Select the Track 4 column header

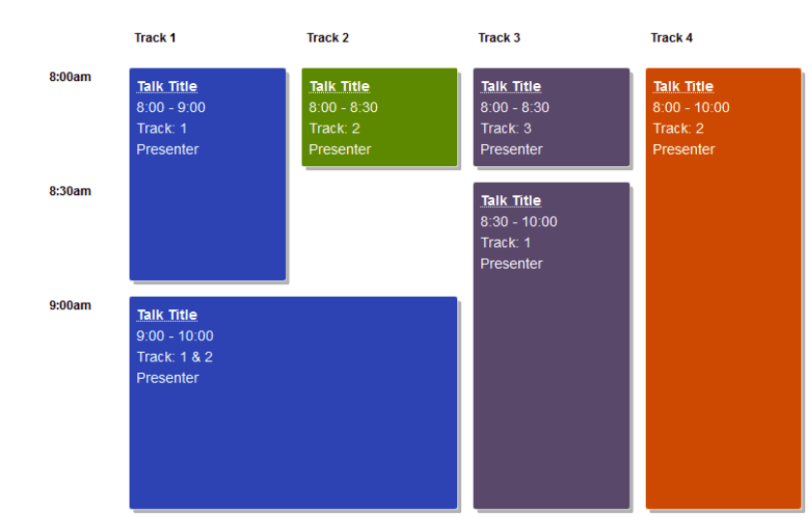click(671, 38)
